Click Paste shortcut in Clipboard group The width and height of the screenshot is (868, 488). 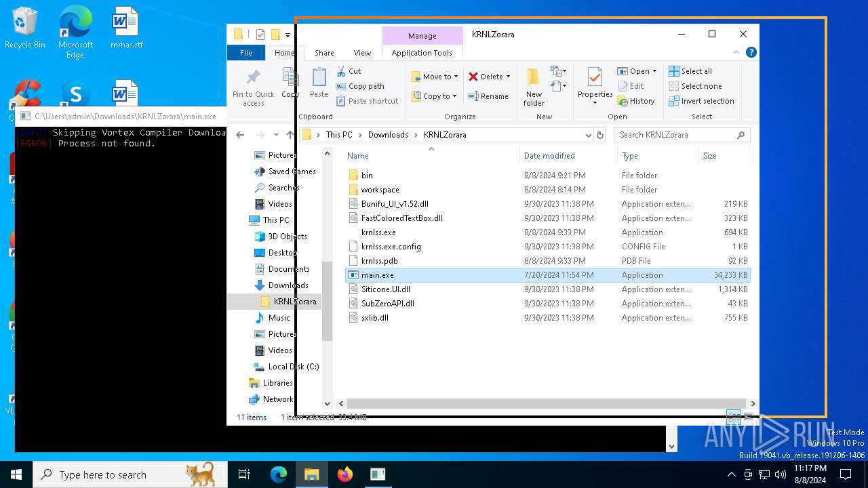tap(367, 101)
